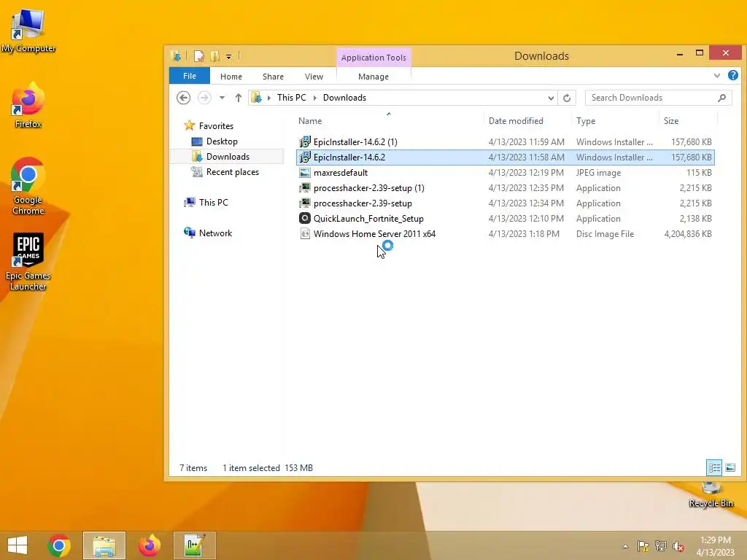Open the File ribbon tab

(190, 76)
